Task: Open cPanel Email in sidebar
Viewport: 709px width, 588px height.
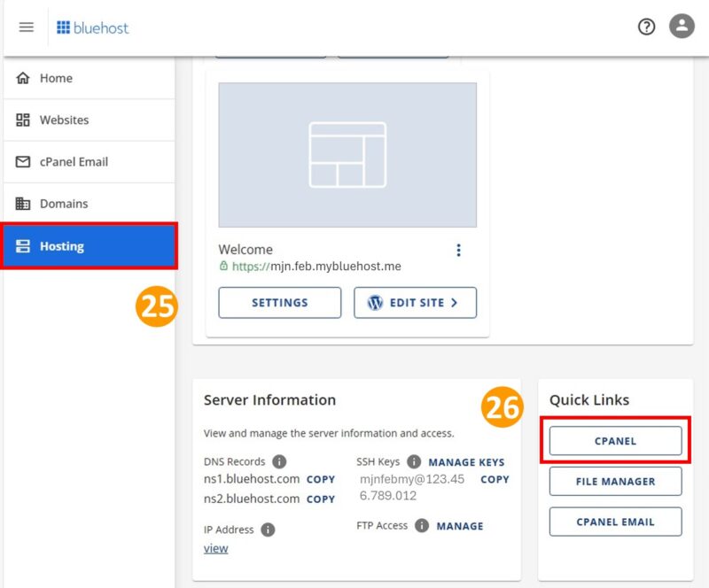Action: point(90,162)
